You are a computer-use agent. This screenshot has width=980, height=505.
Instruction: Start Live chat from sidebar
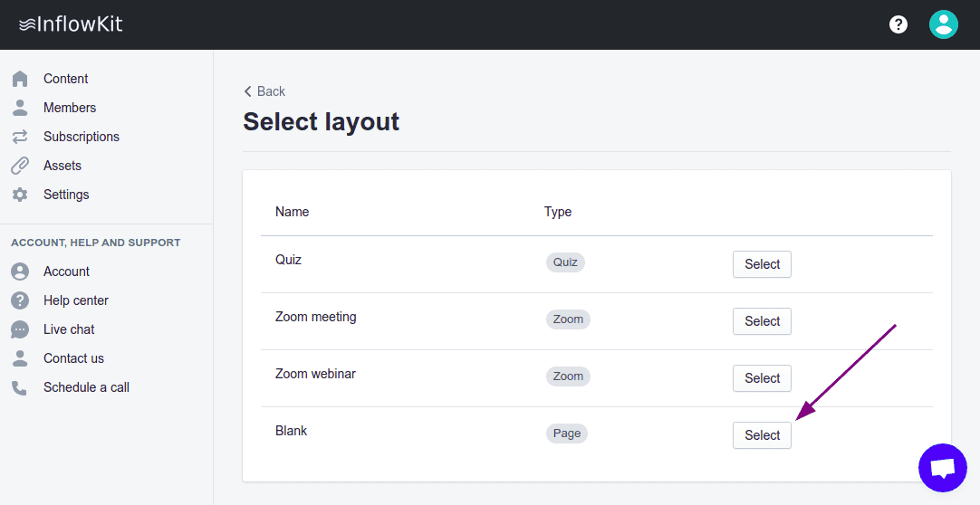pyautogui.click(x=69, y=329)
